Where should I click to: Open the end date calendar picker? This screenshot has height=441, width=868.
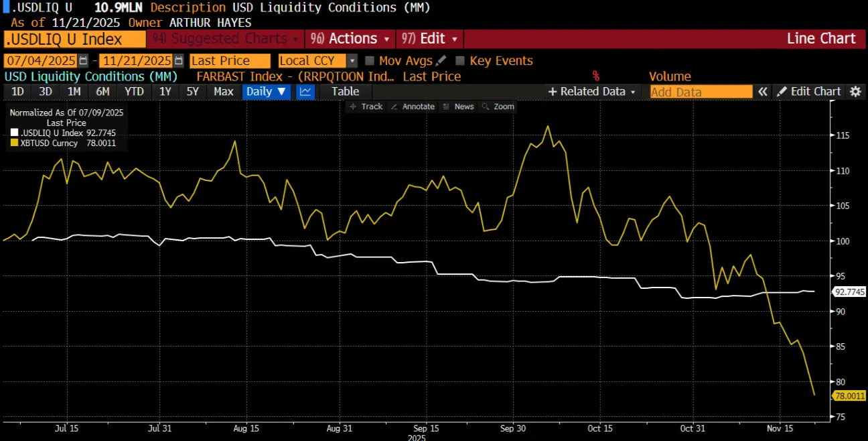point(179,61)
